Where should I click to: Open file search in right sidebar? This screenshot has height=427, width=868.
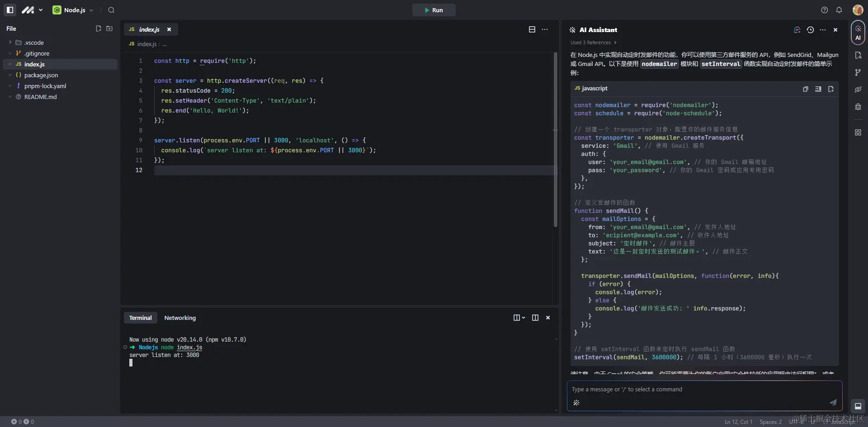point(858,55)
